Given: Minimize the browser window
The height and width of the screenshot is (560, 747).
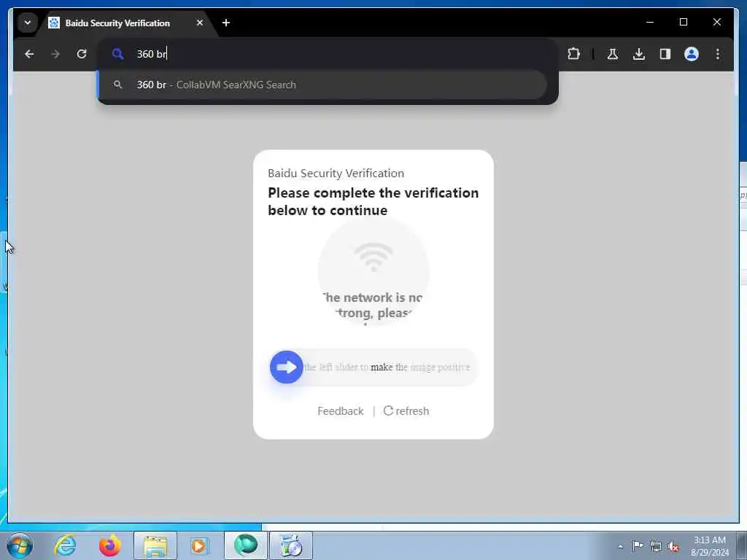Looking at the screenshot, I should click(650, 22).
